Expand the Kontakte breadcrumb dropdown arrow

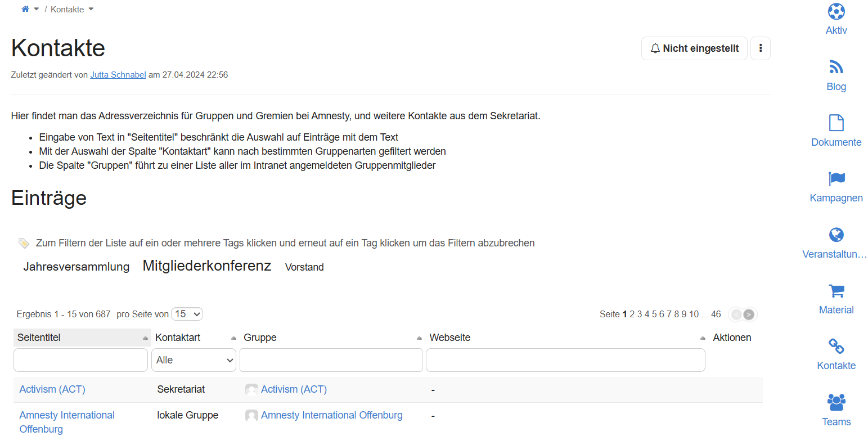[x=91, y=9]
